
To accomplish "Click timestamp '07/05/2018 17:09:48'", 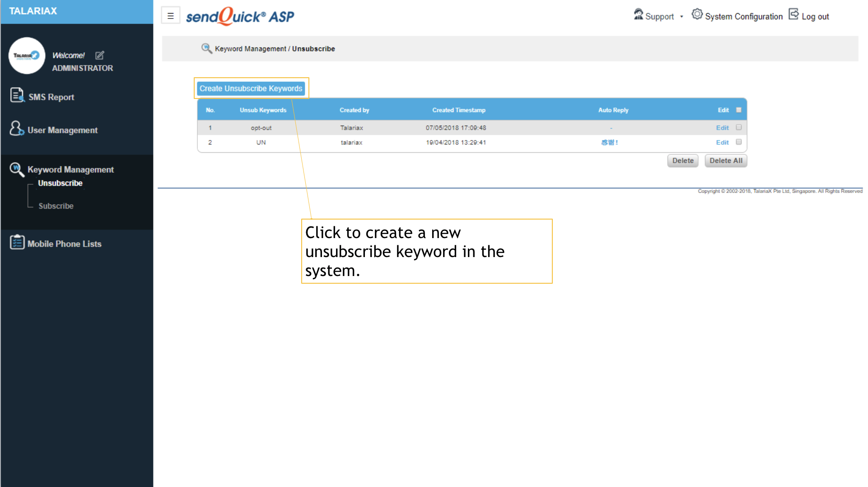I will (456, 128).
